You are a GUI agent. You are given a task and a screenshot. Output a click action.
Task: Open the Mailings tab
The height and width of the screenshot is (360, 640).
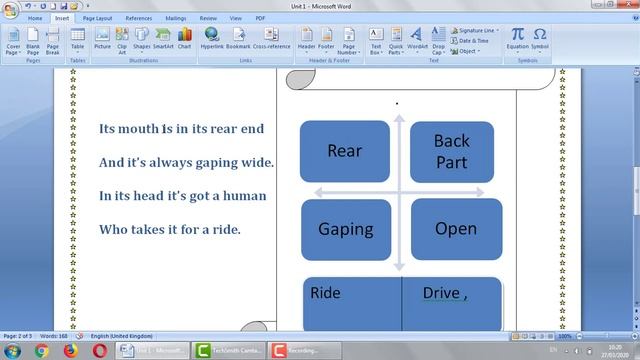[176, 18]
